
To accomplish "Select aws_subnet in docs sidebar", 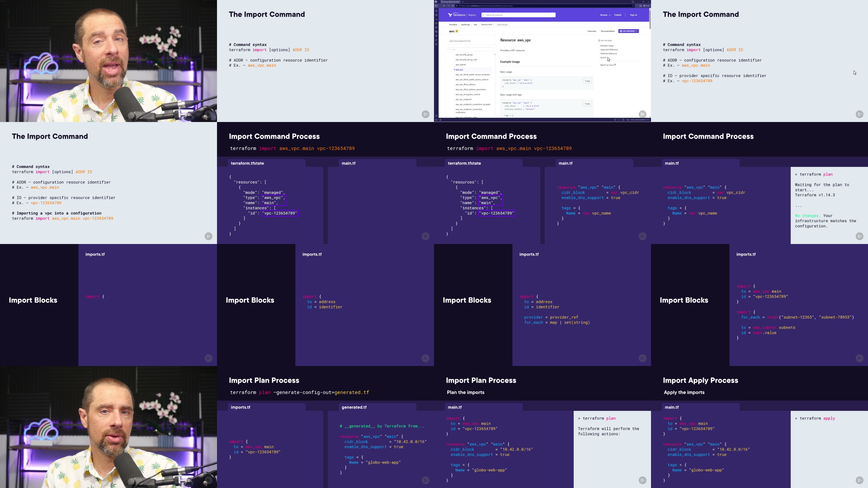I will 461,65.
